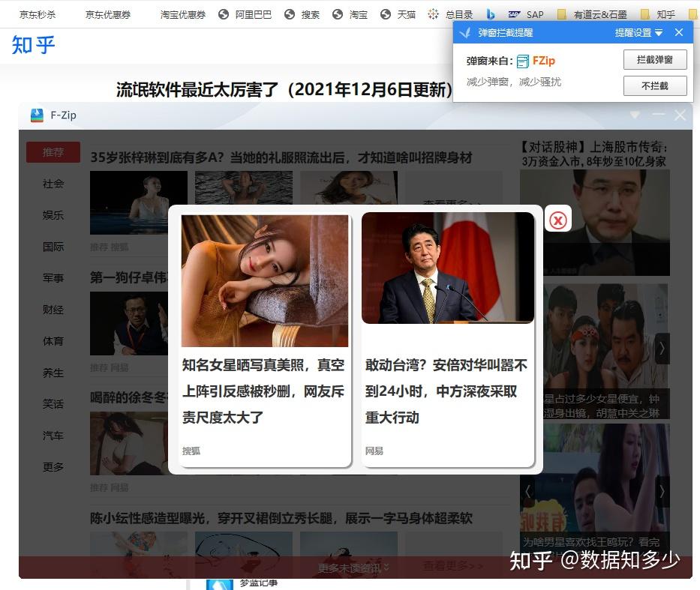Select the 娱乐 category
Viewport: 700px width, 590px height.
pyautogui.click(x=53, y=215)
